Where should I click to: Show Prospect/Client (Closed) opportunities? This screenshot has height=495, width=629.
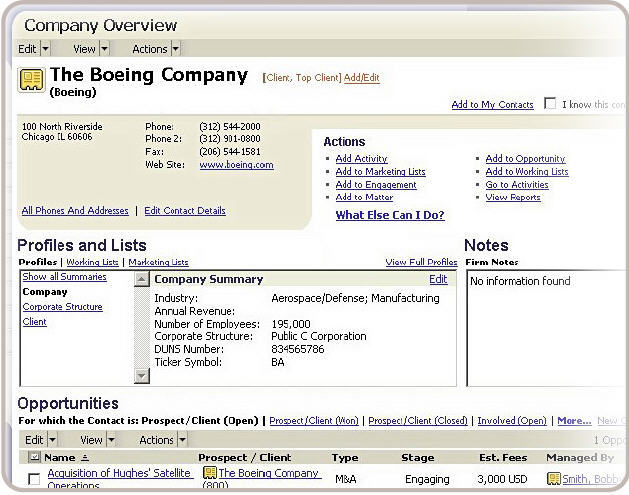(x=418, y=420)
